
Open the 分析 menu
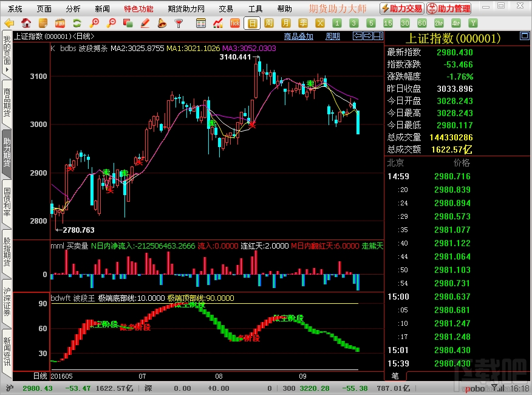(x=73, y=9)
